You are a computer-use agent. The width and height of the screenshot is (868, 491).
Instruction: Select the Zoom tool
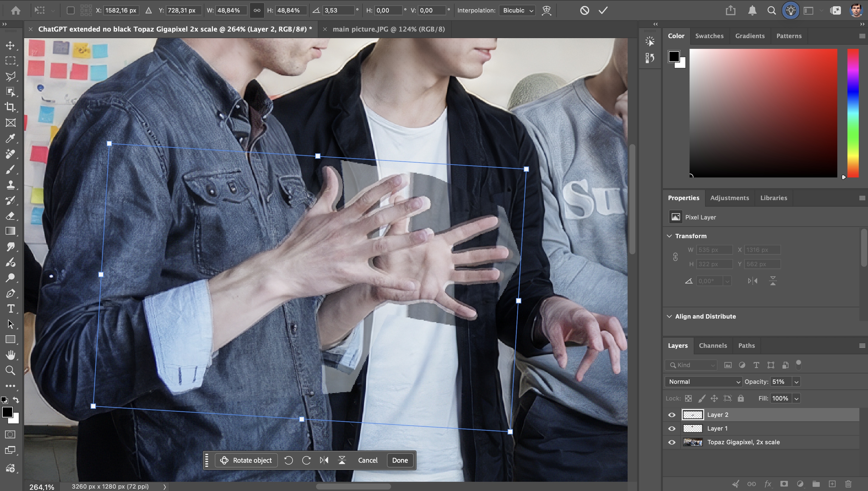point(10,370)
